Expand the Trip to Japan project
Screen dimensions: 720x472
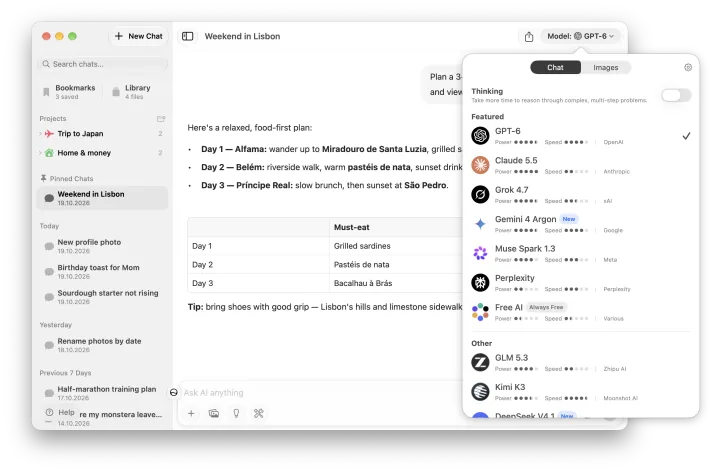(x=40, y=134)
